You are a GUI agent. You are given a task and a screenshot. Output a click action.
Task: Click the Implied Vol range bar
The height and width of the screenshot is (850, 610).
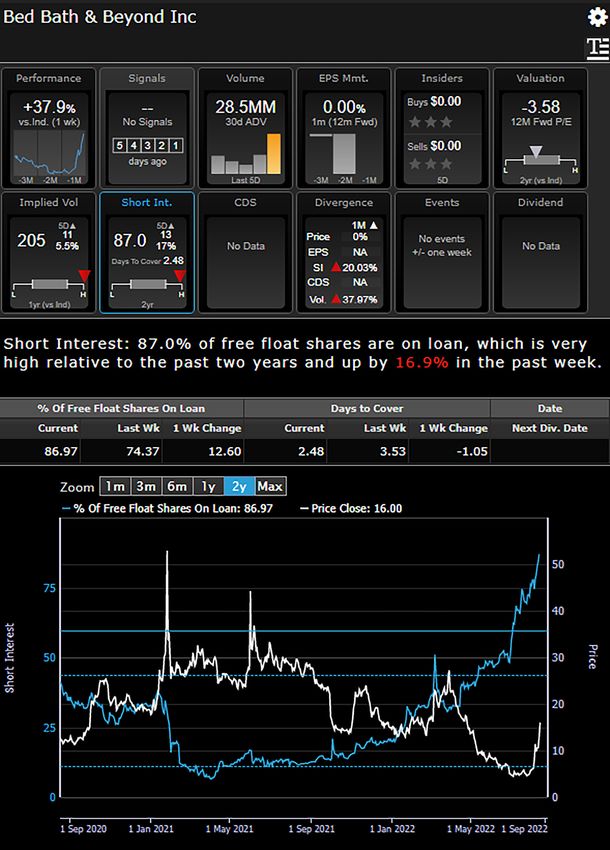49,285
